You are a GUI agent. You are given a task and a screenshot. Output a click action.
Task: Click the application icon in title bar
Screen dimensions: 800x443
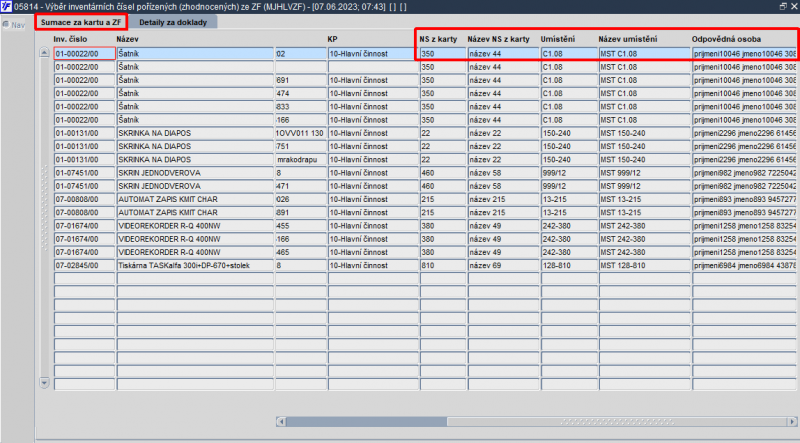click(x=6, y=7)
